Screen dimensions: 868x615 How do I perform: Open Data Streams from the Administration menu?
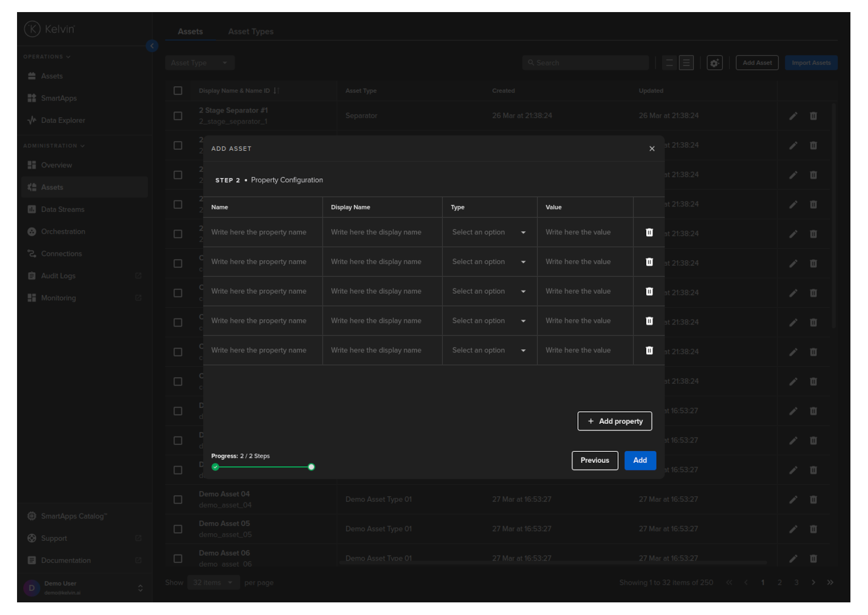[x=63, y=209]
